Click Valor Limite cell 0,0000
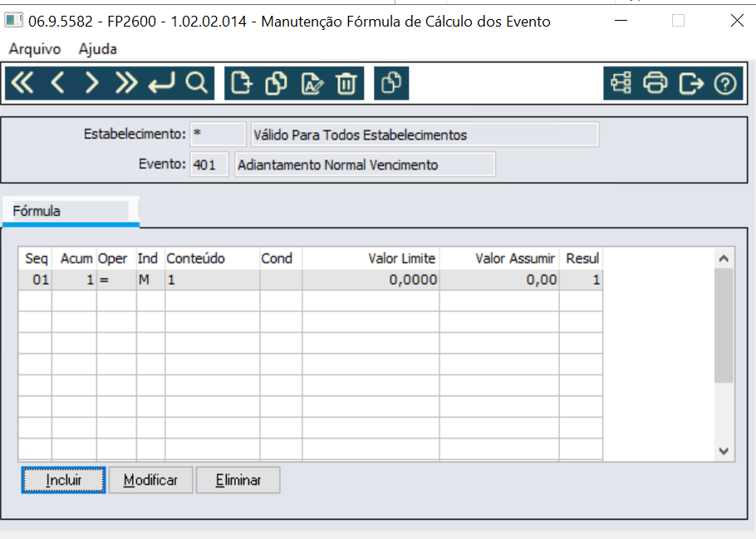The width and height of the screenshot is (756, 539). click(371, 280)
